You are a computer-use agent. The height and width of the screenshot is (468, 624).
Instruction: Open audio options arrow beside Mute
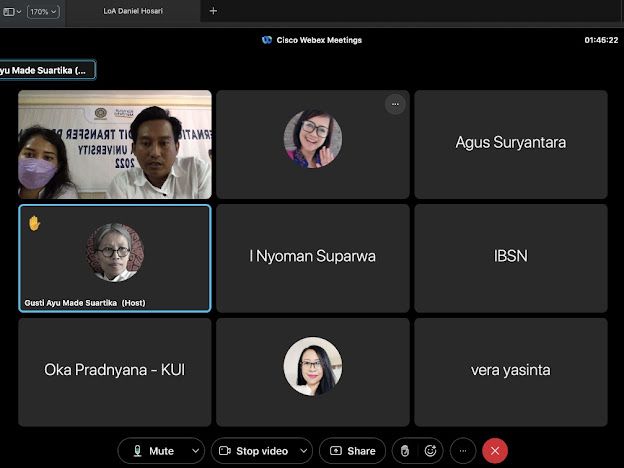click(x=195, y=451)
